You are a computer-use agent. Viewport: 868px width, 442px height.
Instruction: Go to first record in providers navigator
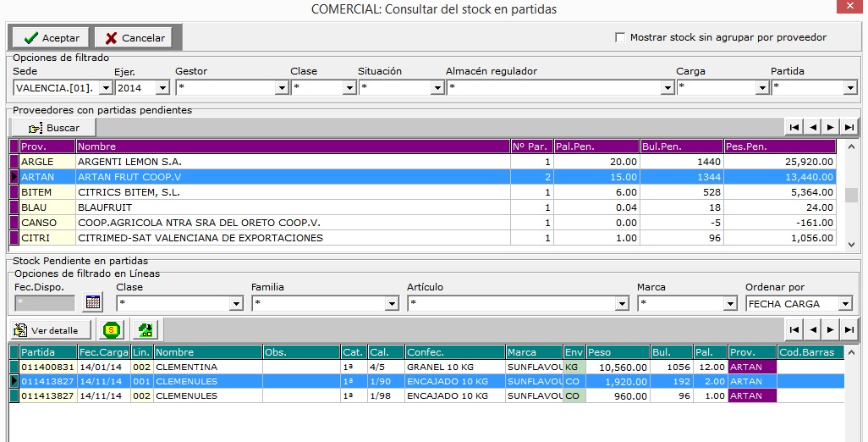point(794,127)
